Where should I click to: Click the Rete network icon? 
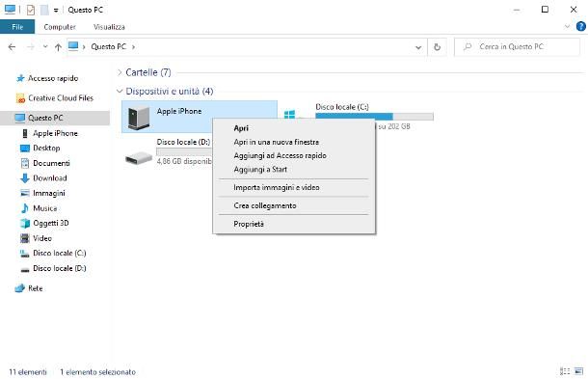[x=20, y=288]
